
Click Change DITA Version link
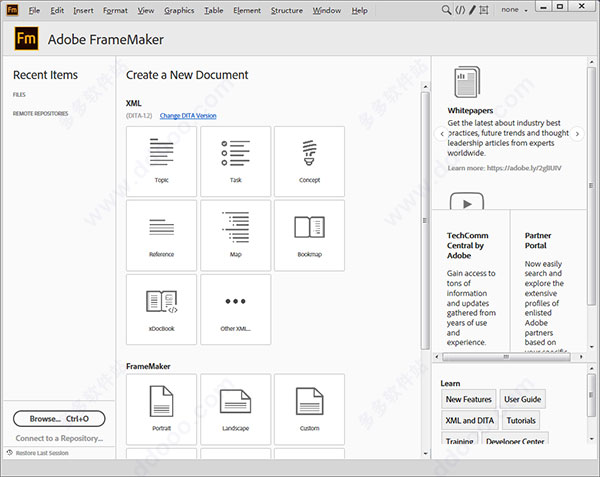188,116
